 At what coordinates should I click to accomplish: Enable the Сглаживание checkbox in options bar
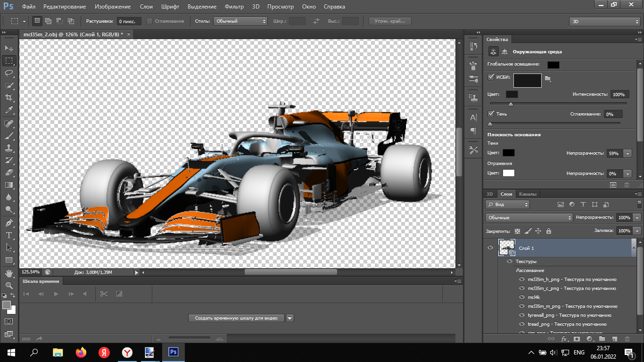tap(149, 21)
